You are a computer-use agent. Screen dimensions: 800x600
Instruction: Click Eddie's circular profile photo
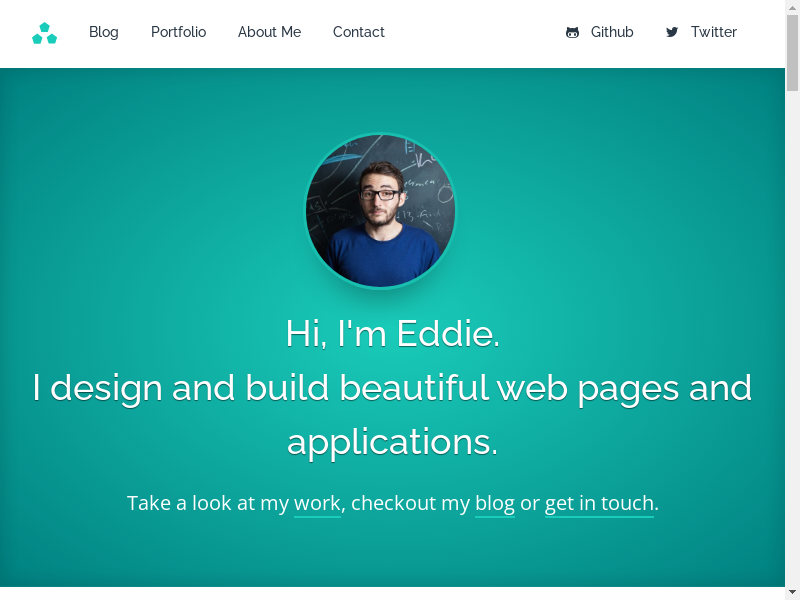tap(380, 211)
